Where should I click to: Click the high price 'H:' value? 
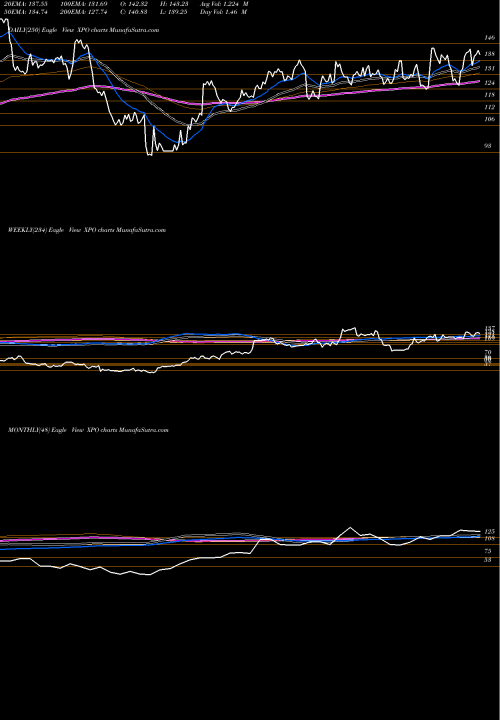[173, 4]
